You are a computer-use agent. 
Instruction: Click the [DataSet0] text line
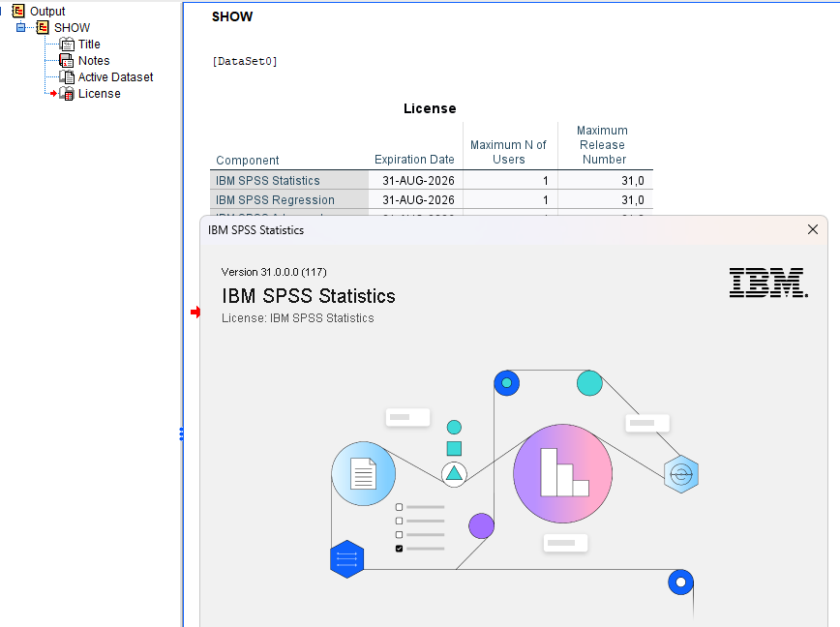(245, 62)
